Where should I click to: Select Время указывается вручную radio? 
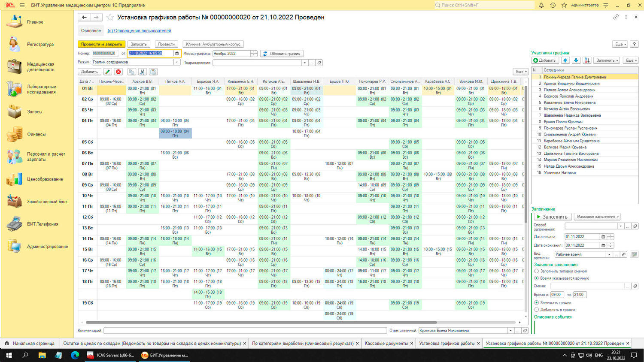pos(536,278)
